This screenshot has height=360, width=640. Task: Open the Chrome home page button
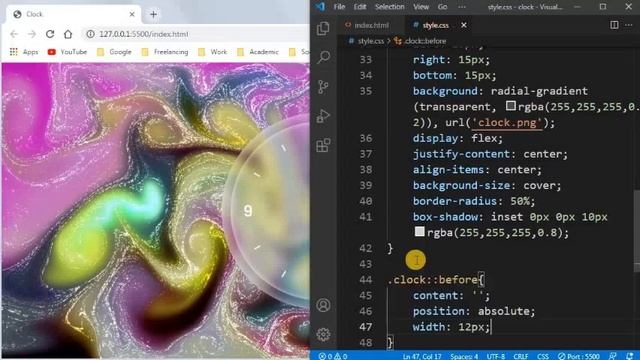coord(68,34)
